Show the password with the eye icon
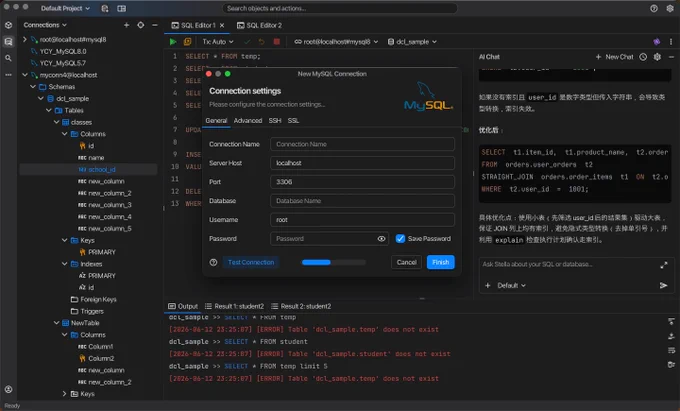 tap(381, 238)
